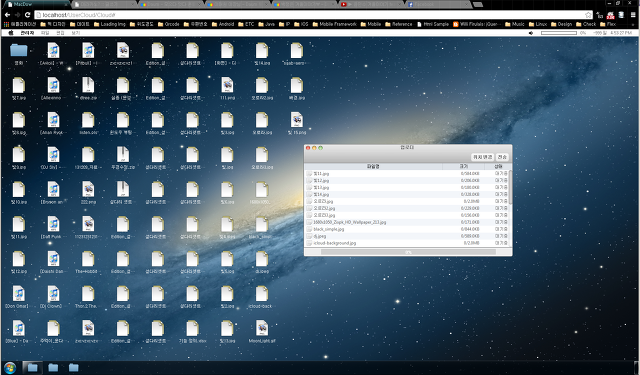This screenshot has width=640, height=375.
Task: Switch to the MacDow browser tab
Action: click(37, 4)
